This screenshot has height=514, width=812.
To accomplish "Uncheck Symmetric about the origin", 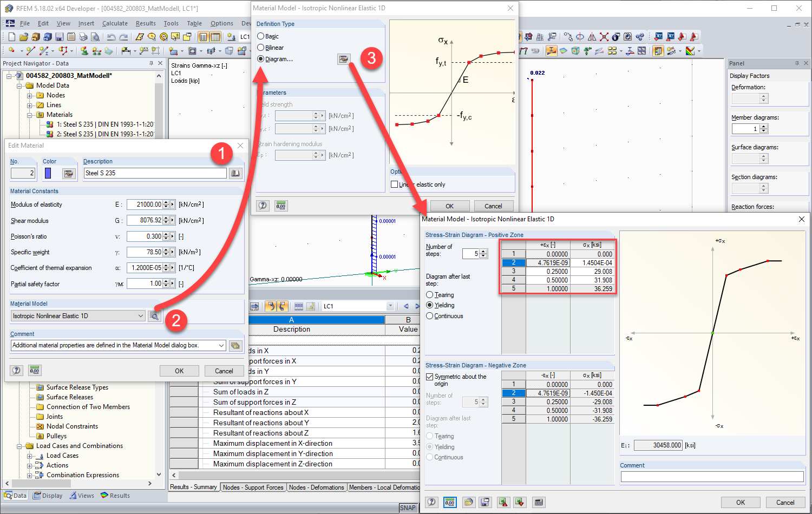I will coord(430,377).
